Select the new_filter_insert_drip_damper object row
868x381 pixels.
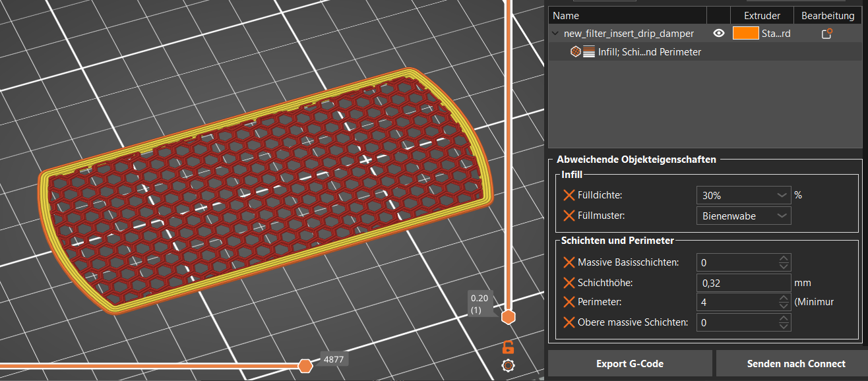coord(705,34)
